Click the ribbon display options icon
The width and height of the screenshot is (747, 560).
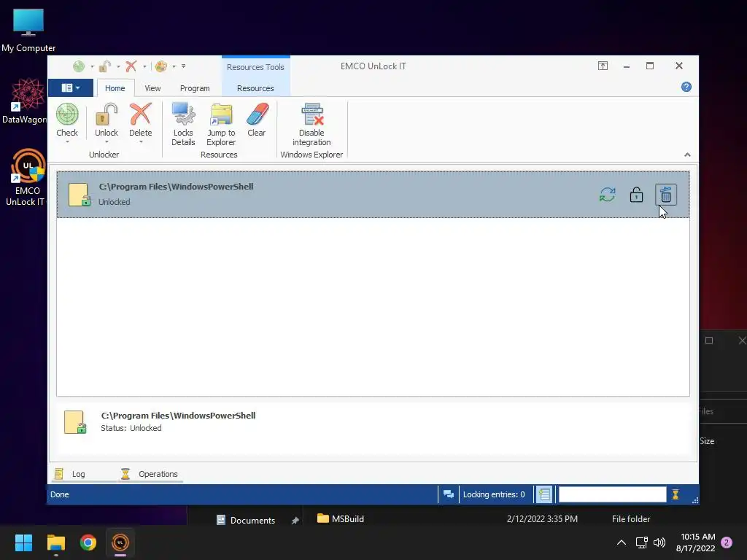pos(603,66)
